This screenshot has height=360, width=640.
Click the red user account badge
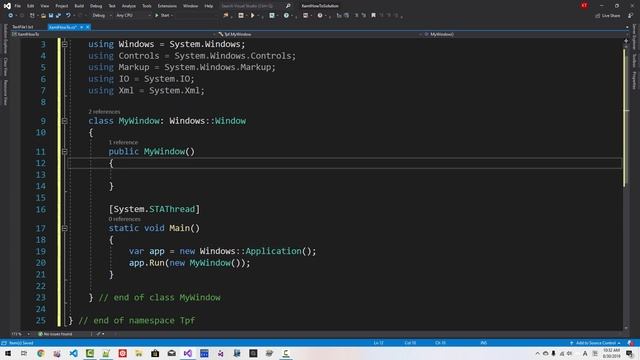click(x=584, y=6)
